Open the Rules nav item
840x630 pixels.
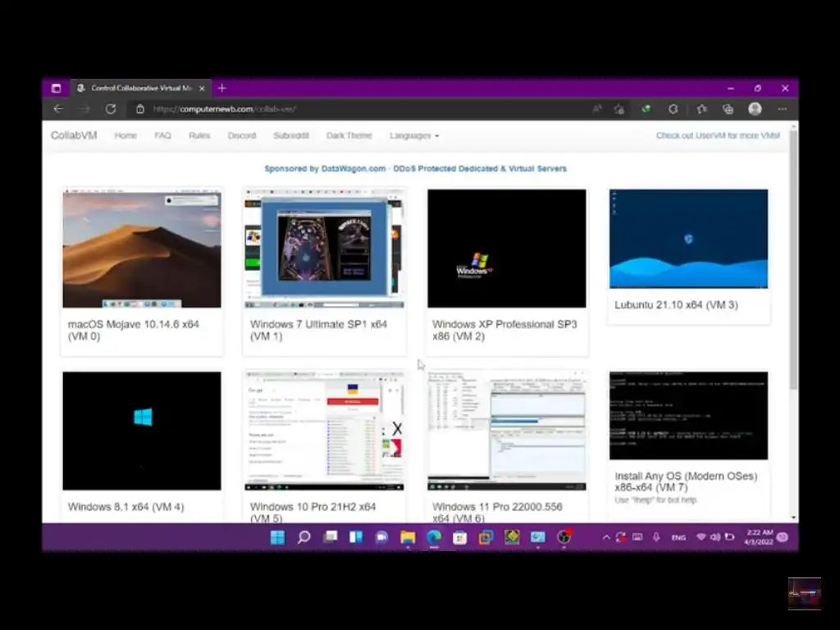coord(199,135)
